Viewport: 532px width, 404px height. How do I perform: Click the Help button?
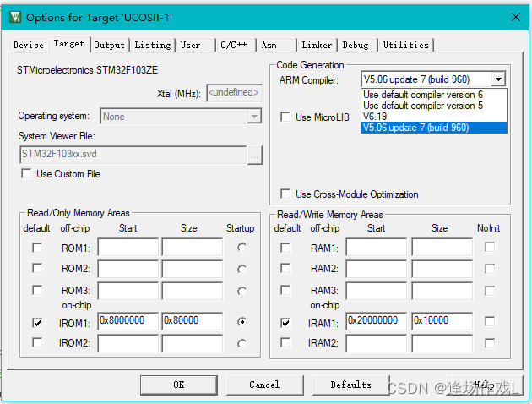pyautogui.click(x=485, y=385)
